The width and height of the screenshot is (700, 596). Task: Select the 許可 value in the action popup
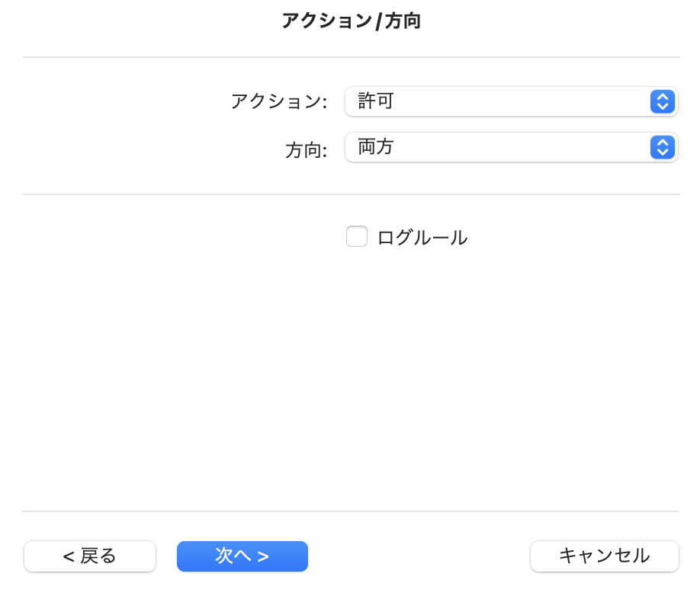[375, 101]
